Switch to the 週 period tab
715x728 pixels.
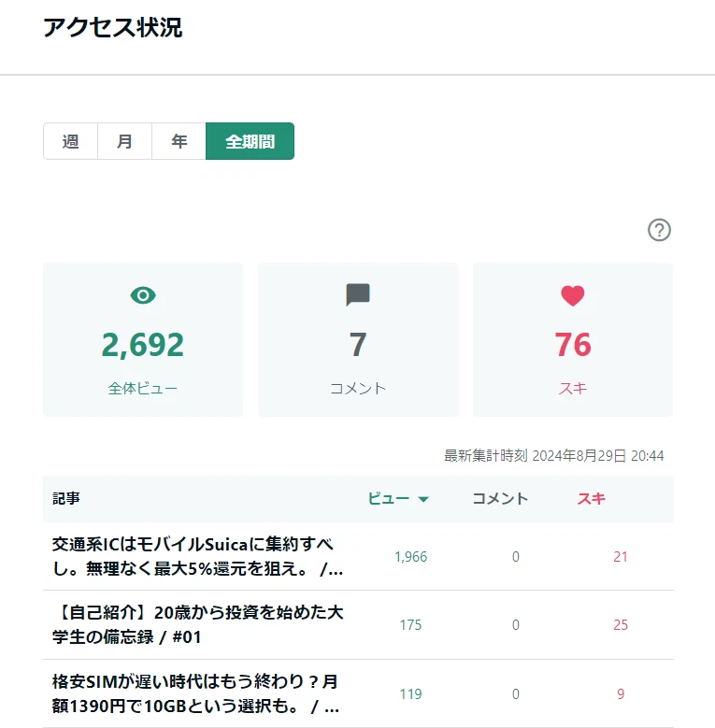[71, 141]
